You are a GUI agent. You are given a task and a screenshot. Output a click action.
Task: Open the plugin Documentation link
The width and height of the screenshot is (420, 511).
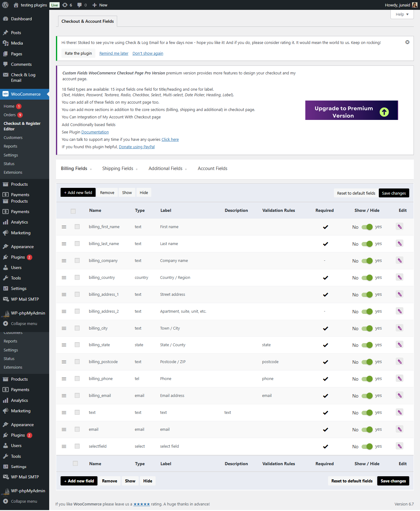click(95, 132)
